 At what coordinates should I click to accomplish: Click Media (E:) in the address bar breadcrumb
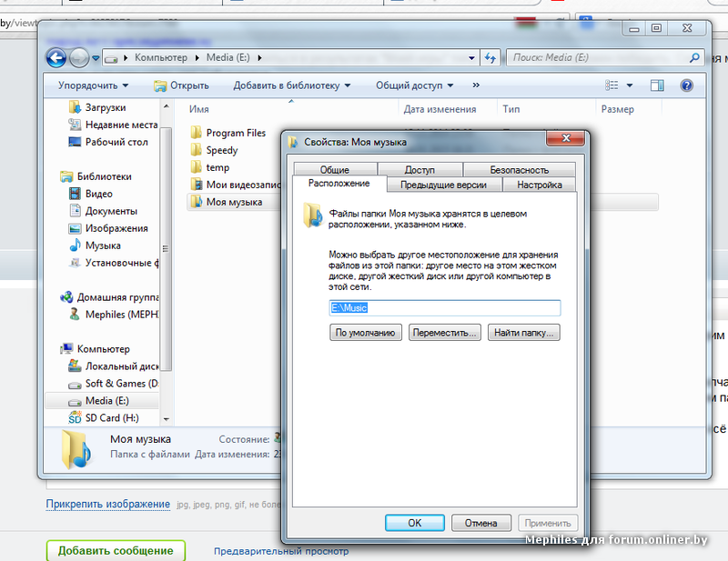(227, 57)
